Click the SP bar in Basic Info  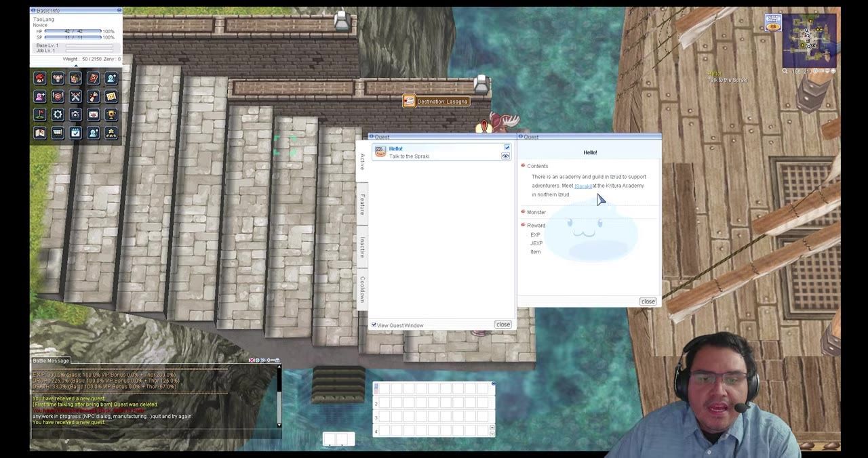coord(73,37)
